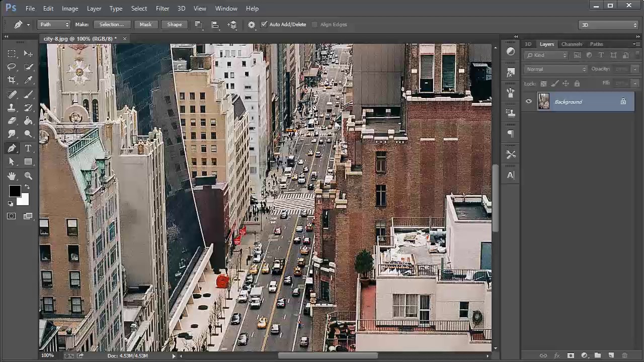
Task: Select the Lasso tool
Action: [x=12, y=67]
